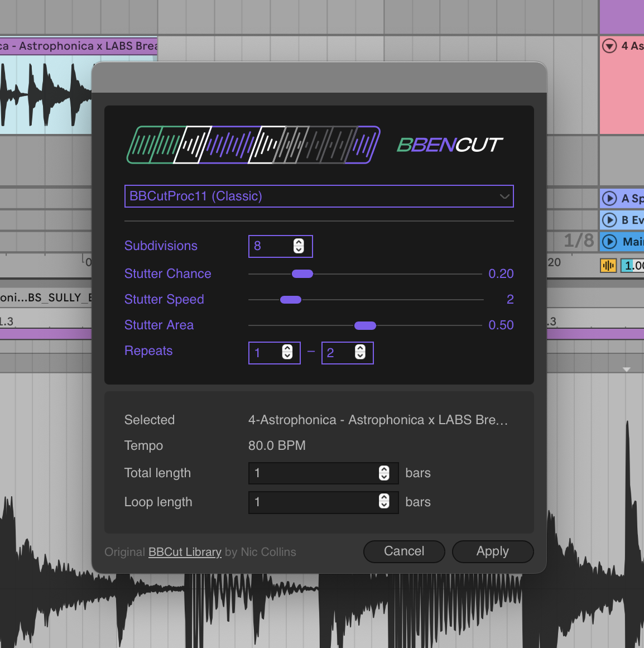Click the Stutter Speed slider handle
Screen dimensions: 644x648
[x=291, y=300]
